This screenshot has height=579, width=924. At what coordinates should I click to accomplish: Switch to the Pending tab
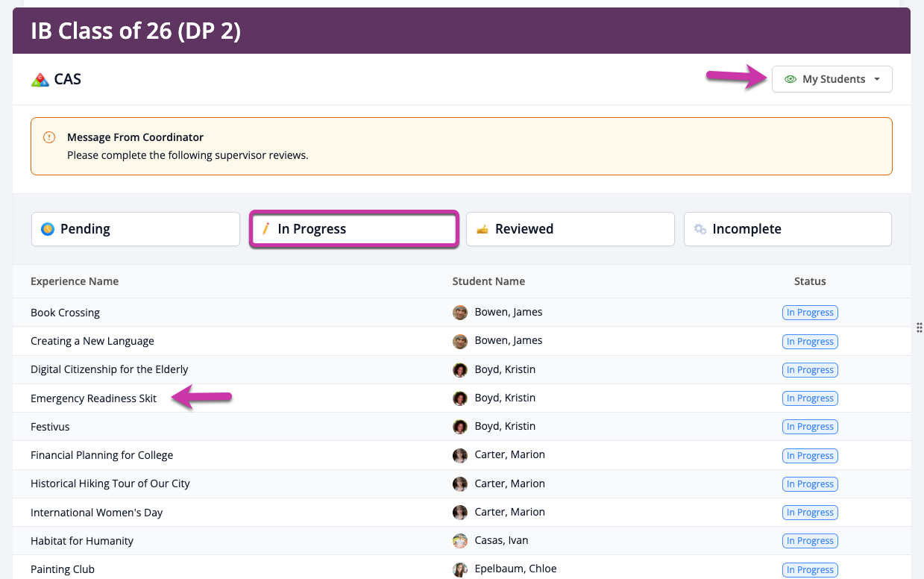point(135,229)
